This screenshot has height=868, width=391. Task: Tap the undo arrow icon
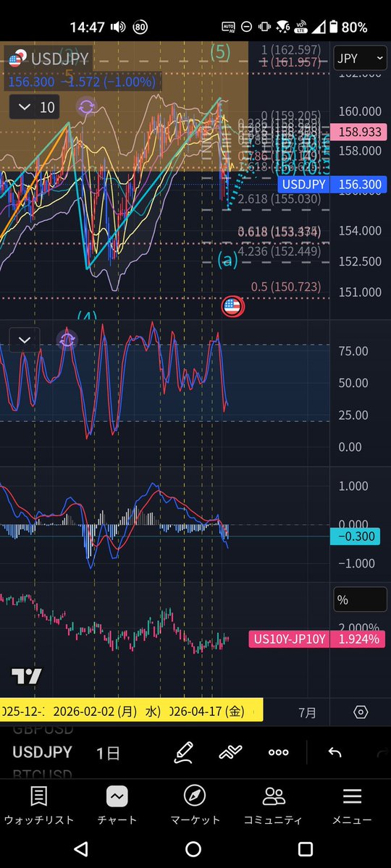click(x=335, y=752)
